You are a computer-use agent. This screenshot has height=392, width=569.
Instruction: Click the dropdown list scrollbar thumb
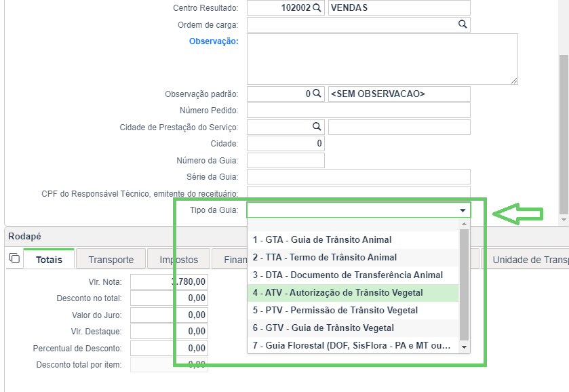click(x=464, y=285)
